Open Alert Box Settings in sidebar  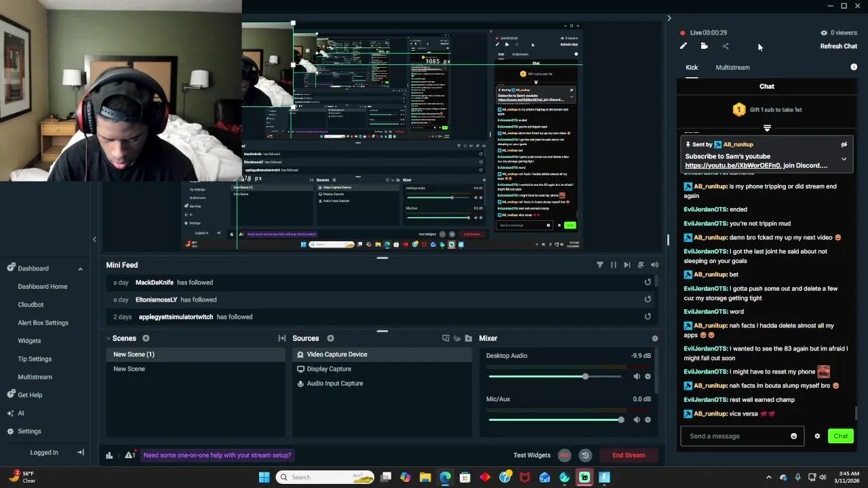[x=43, y=323]
